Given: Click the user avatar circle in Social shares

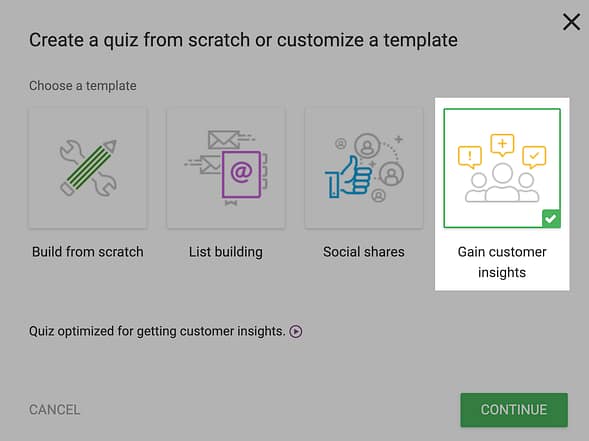Looking at the screenshot, I should pos(367,146).
